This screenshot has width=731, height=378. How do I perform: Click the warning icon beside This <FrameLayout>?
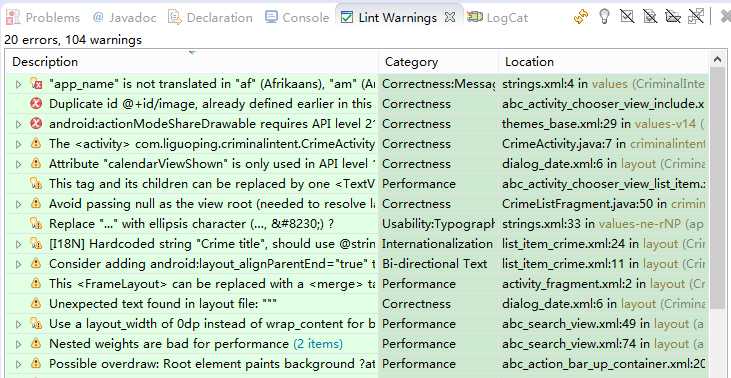pos(36,283)
